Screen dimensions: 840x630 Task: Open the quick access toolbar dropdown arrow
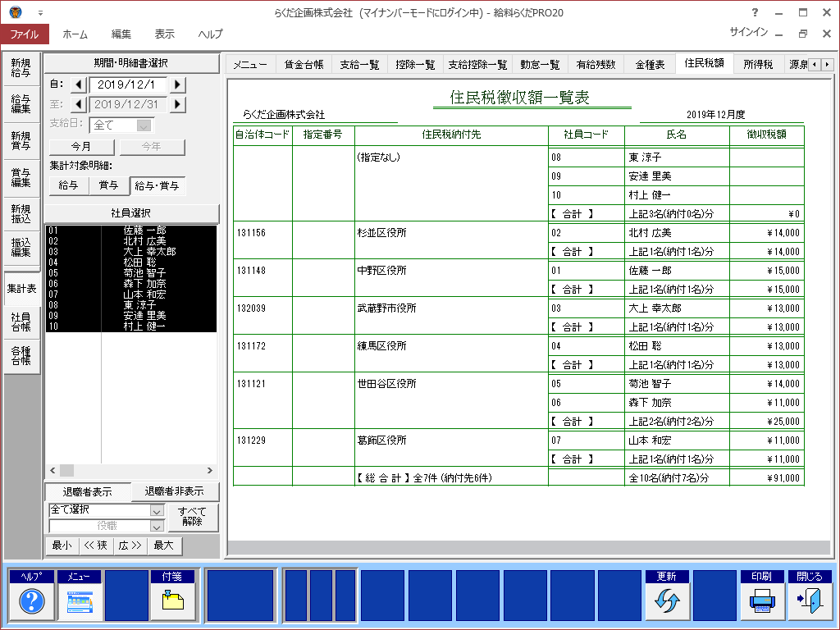(x=40, y=13)
